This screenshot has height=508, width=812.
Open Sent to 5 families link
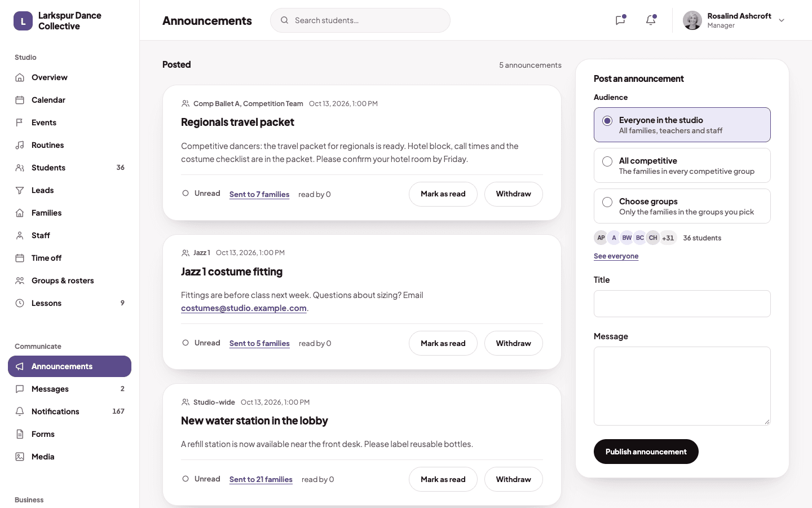point(259,343)
